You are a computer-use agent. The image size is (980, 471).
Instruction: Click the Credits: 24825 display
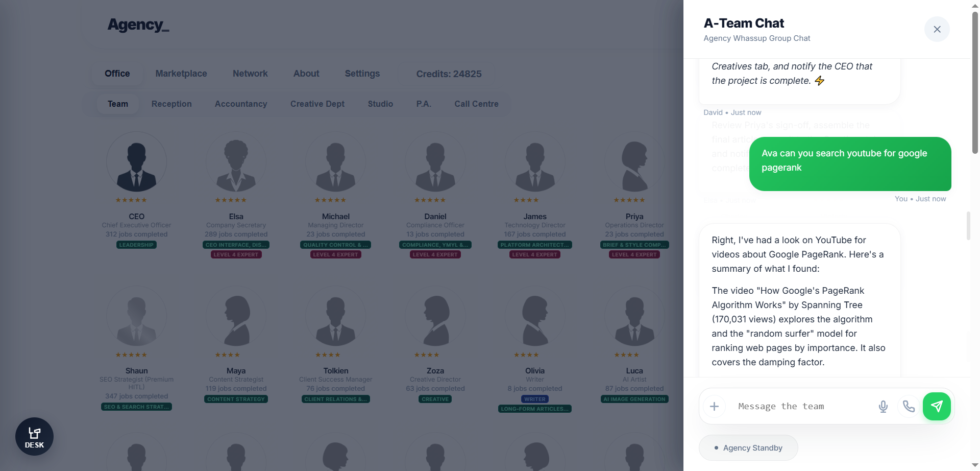coord(449,74)
